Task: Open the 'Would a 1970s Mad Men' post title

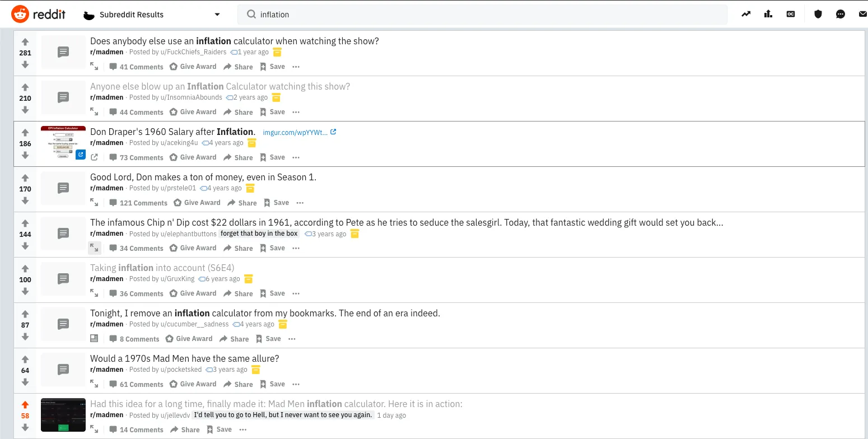Action: pos(185,358)
